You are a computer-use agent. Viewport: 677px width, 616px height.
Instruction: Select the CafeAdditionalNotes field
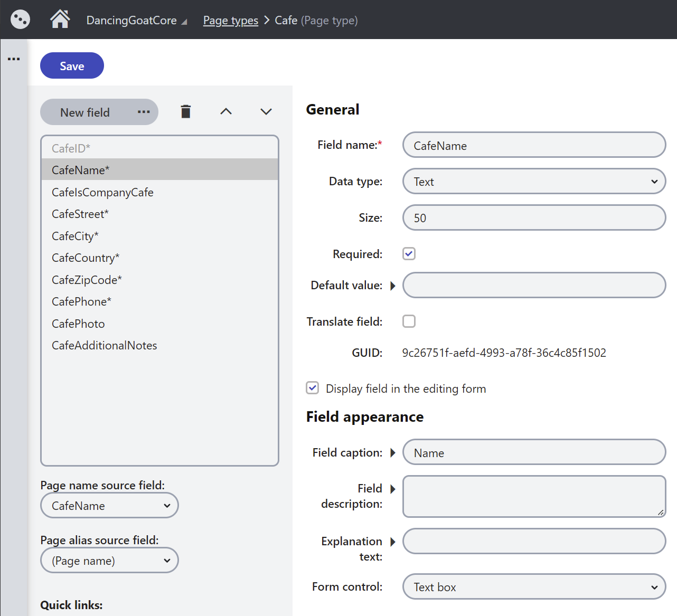point(159,345)
